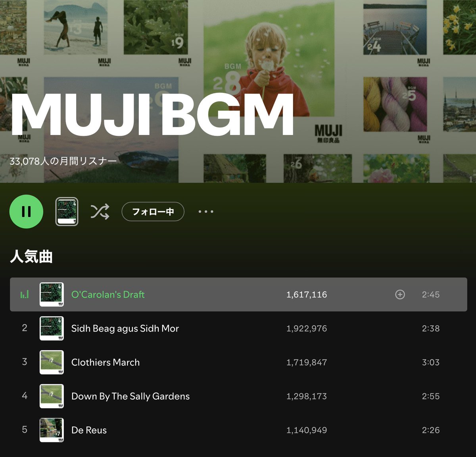
Task: Click the duration 2:45
Action: [x=431, y=295]
